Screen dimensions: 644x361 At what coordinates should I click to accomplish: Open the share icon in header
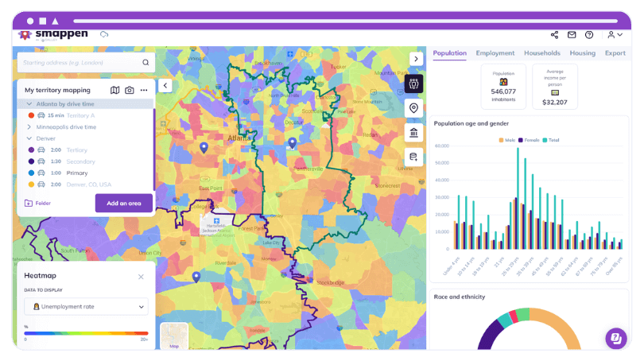pos(554,35)
